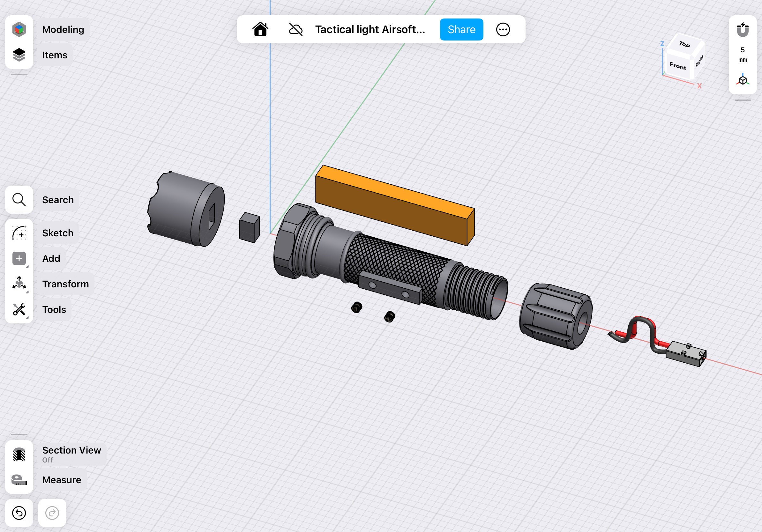
Task: Open the Tools wrench icon
Action: pos(19,309)
